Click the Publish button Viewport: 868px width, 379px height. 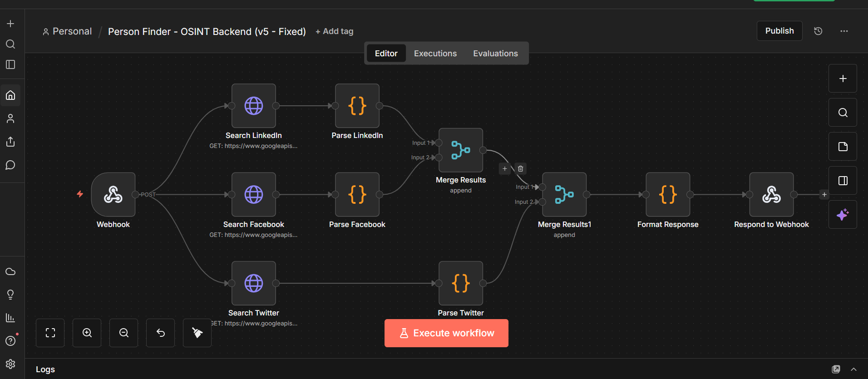[x=779, y=31]
